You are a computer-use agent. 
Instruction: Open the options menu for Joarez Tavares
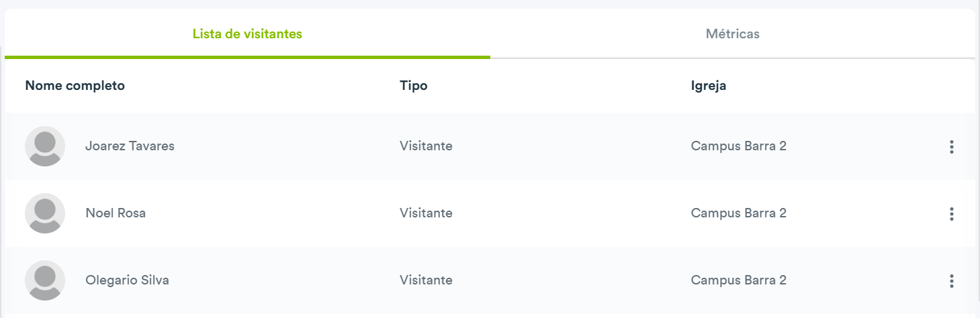pos(951,147)
